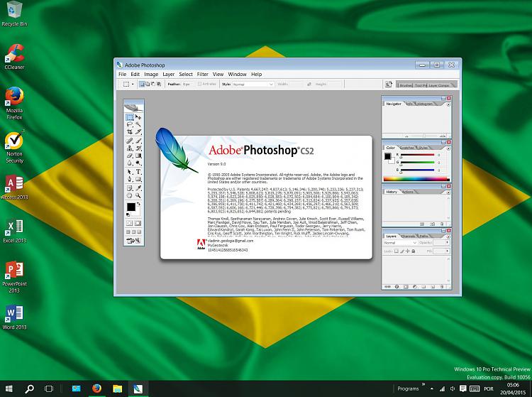
Task: Select the Brush tool
Action: tap(138, 141)
